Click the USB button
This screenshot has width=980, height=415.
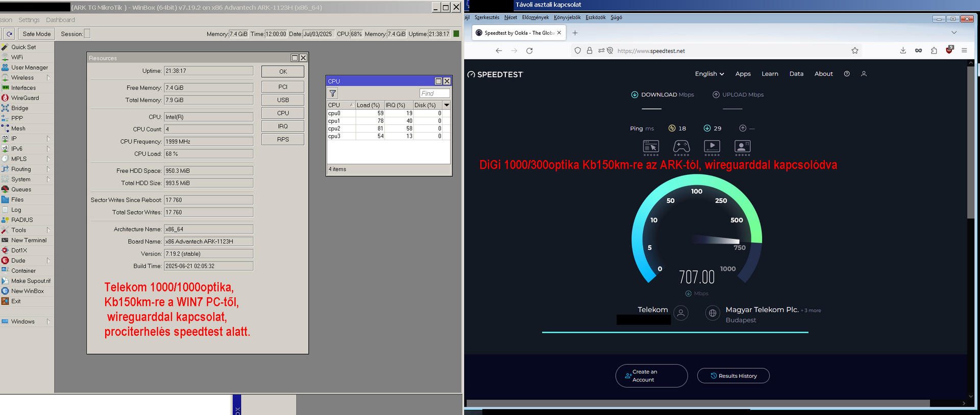283,100
